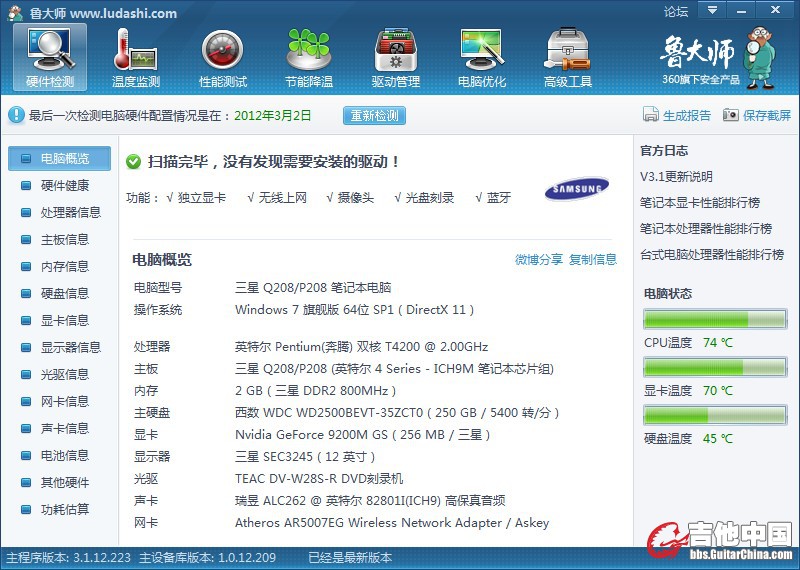Select 电脑概览 in the sidebar

coord(59,159)
